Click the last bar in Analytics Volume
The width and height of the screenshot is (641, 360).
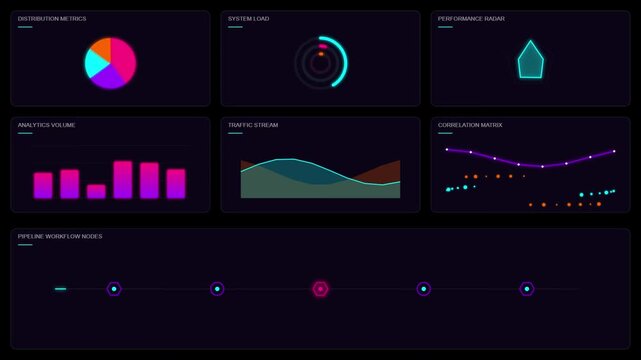pyautogui.click(x=176, y=184)
